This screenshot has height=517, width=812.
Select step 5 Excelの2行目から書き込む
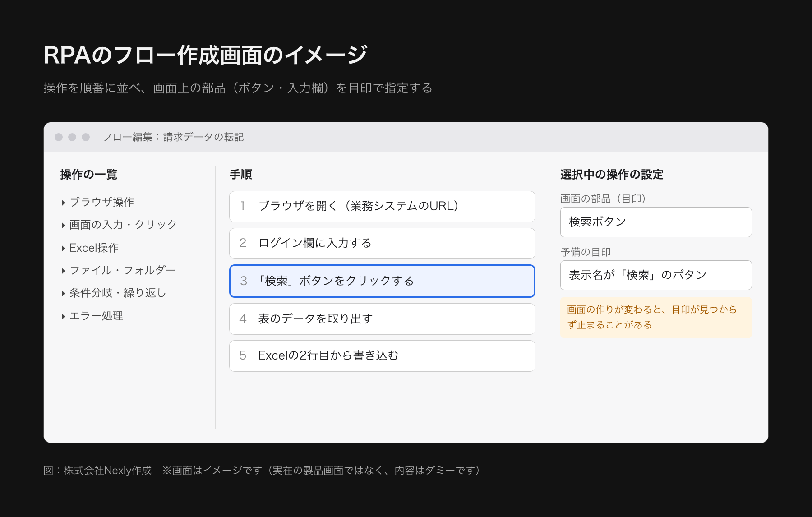point(382,356)
